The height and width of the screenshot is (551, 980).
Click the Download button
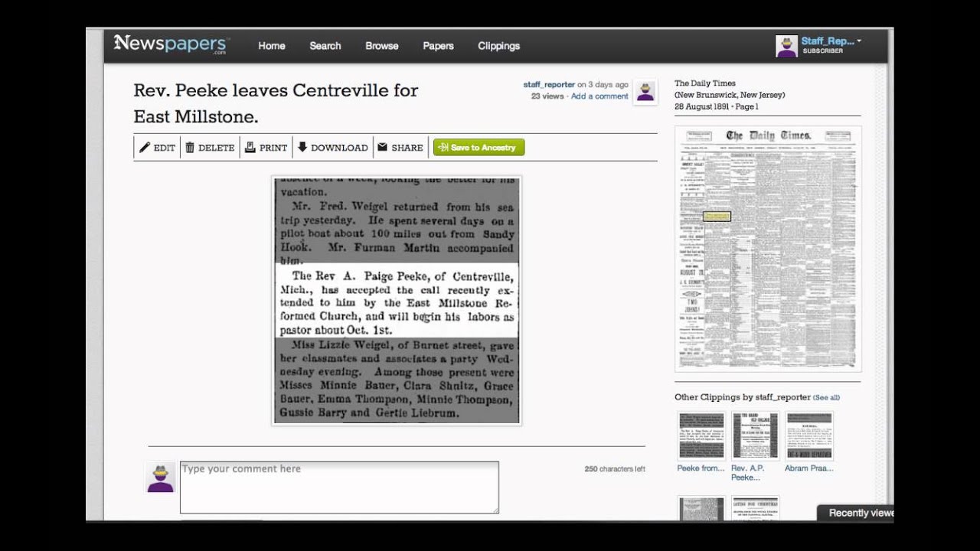click(332, 148)
